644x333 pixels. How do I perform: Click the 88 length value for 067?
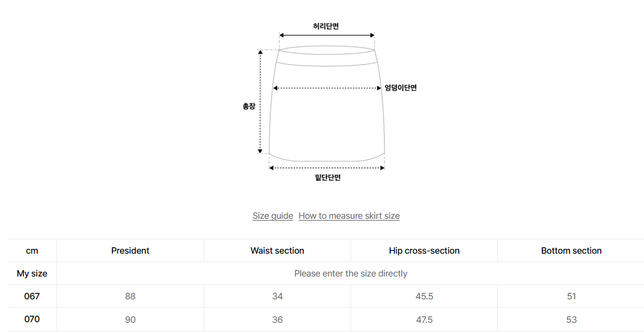[x=130, y=296]
